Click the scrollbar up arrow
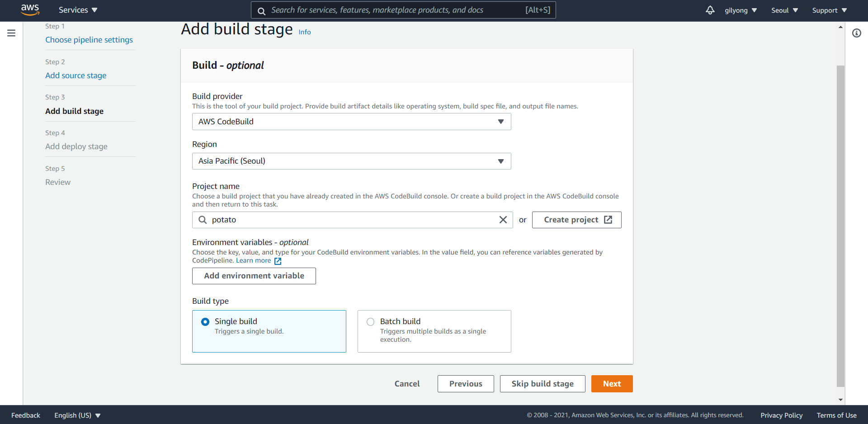 (840, 27)
